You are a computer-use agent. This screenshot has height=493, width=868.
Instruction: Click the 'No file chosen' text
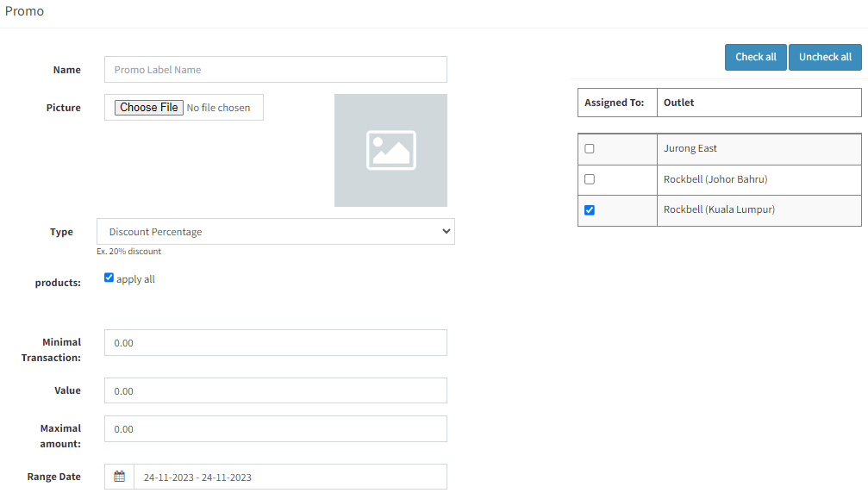[x=218, y=108]
